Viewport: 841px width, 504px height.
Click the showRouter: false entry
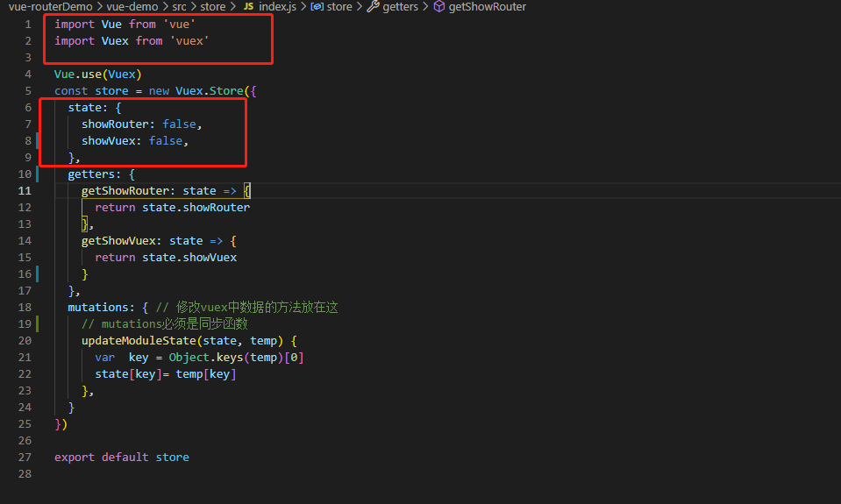(x=141, y=124)
